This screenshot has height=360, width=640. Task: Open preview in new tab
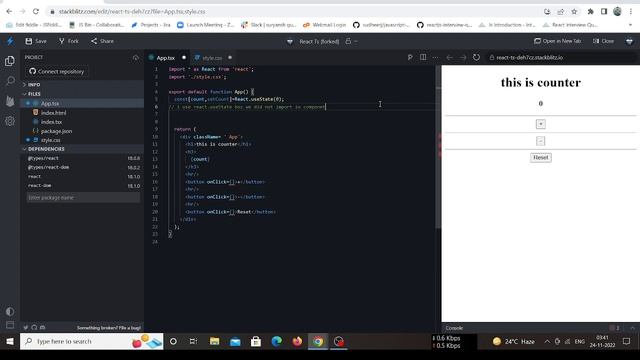pyautogui.click(x=558, y=41)
